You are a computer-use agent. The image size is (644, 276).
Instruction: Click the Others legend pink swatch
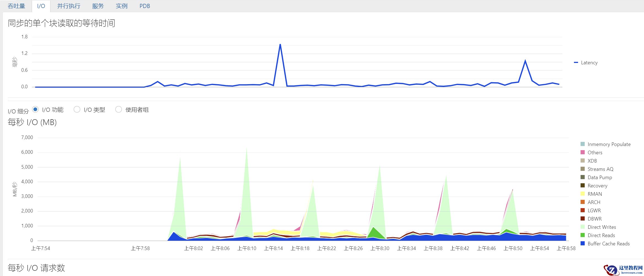pyautogui.click(x=582, y=152)
